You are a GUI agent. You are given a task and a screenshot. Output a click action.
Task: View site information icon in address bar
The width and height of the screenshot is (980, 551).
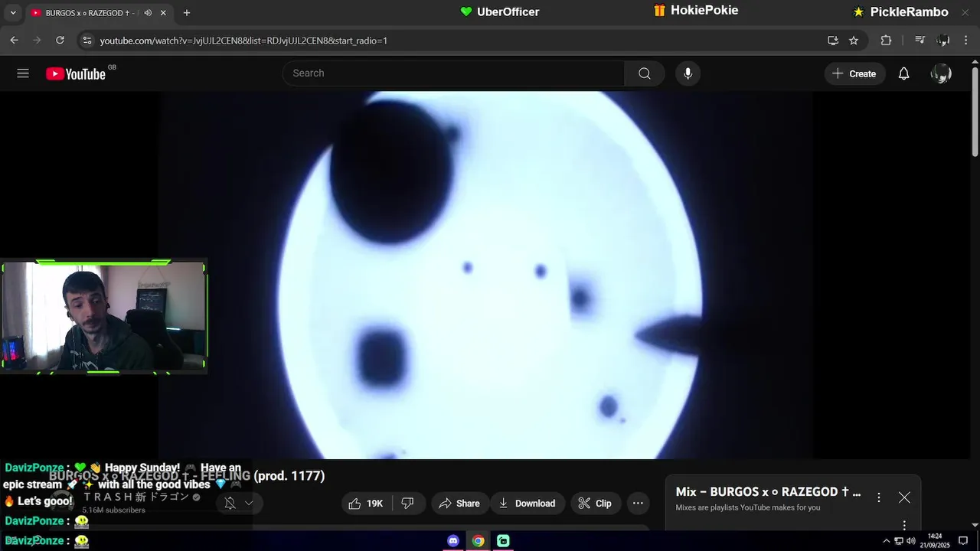pyautogui.click(x=87, y=41)
